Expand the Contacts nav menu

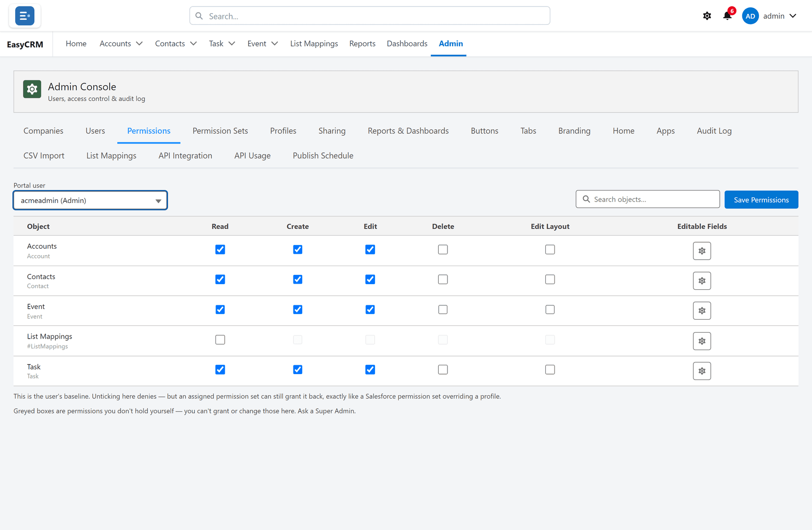pyautogui.click(x=193, y=44)
